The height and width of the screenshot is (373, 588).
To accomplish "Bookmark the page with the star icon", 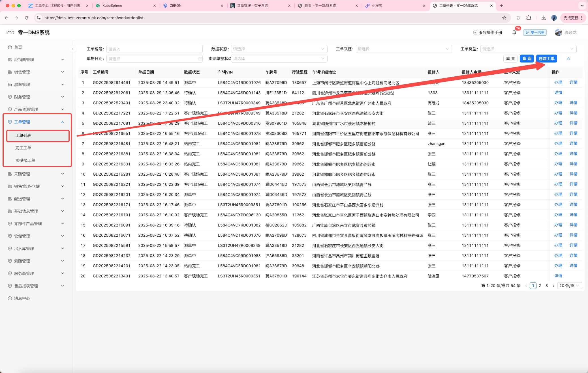I will pyautogui.click(x=504, y=18).
